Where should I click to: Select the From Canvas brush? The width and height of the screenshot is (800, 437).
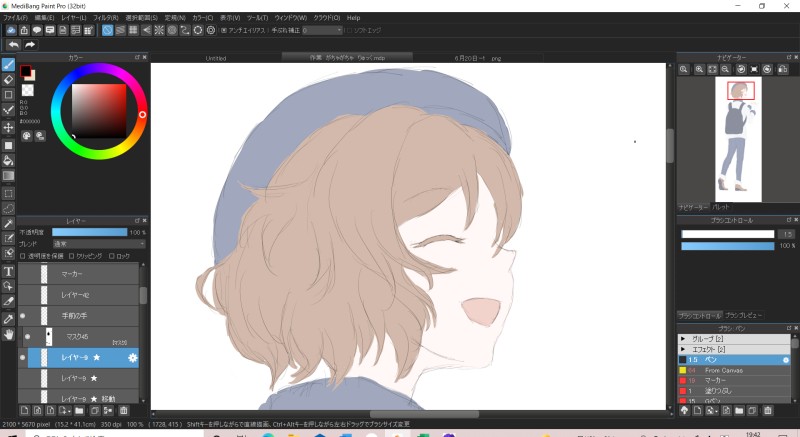coord(734,370)
